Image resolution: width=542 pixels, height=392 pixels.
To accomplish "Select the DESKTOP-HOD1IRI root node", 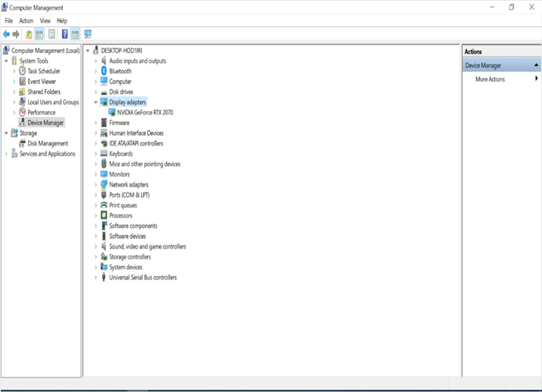I will tap(122, 51).
